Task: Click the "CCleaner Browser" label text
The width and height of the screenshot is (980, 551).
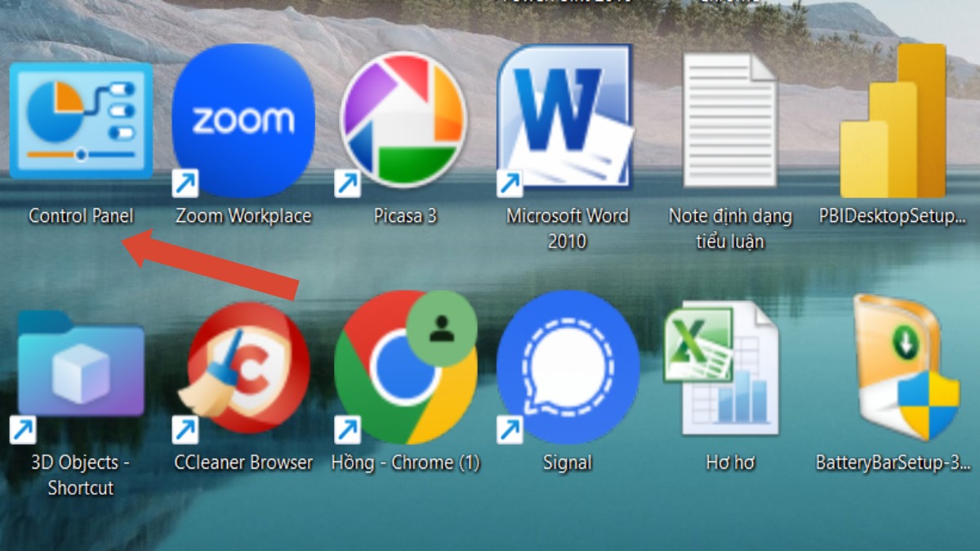Action: click(243, 463)
